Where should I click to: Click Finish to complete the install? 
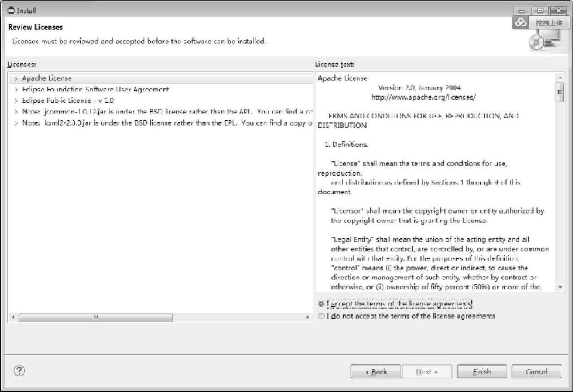click(482, 371)
